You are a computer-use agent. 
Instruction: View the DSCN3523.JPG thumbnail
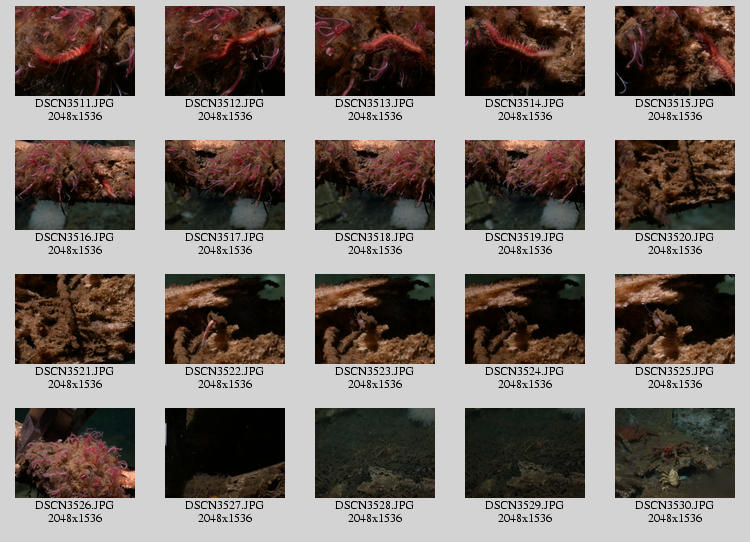[375, 319]
